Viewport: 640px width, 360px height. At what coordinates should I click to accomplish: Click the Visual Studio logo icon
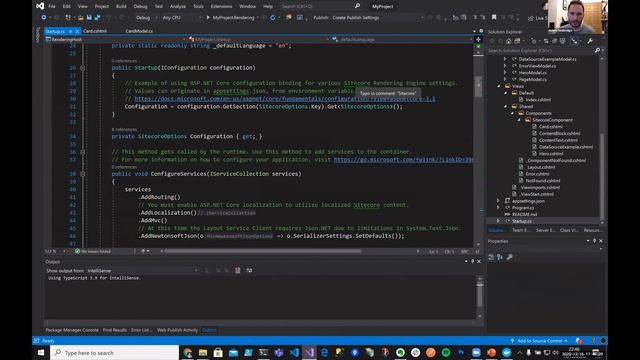[x=40, y=6]
